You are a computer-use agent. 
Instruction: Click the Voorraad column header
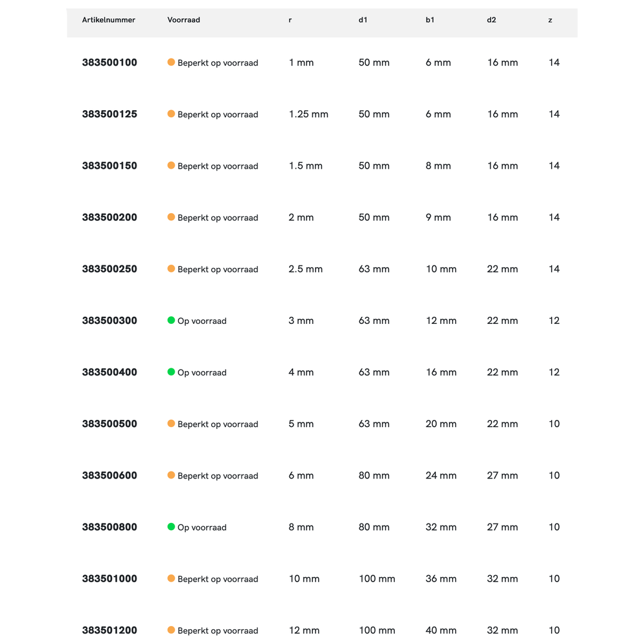[x=184, y=20]
